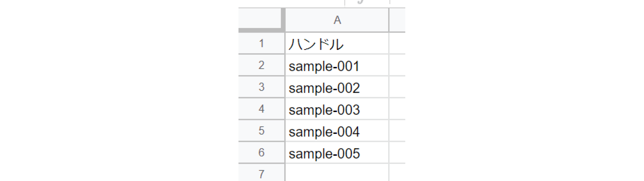Image resolution: width=644 pixels, height=181 pixels.
Task: Select the cell containing sample-003
Action: click(337, 109)
